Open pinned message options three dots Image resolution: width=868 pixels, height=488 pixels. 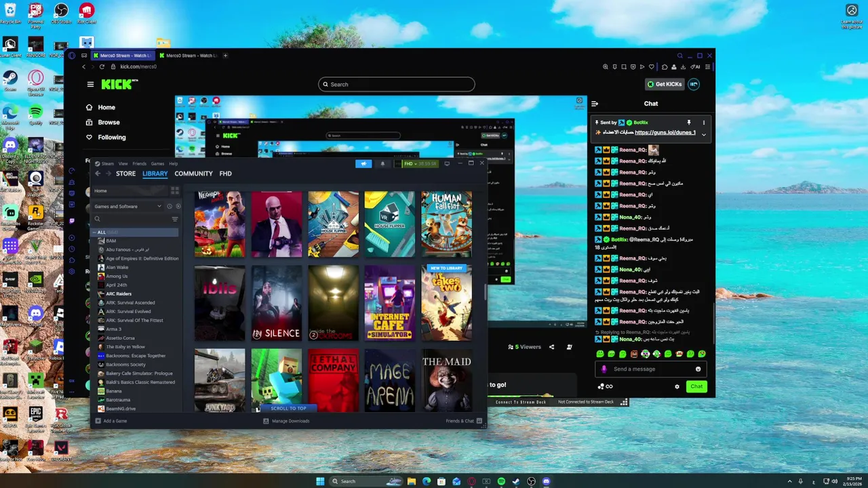(x=704, y=123)
